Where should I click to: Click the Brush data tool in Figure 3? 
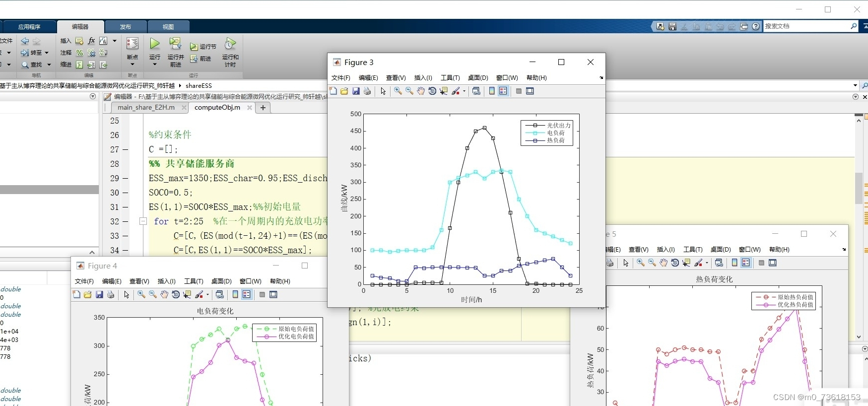click(x=456, y=91)
